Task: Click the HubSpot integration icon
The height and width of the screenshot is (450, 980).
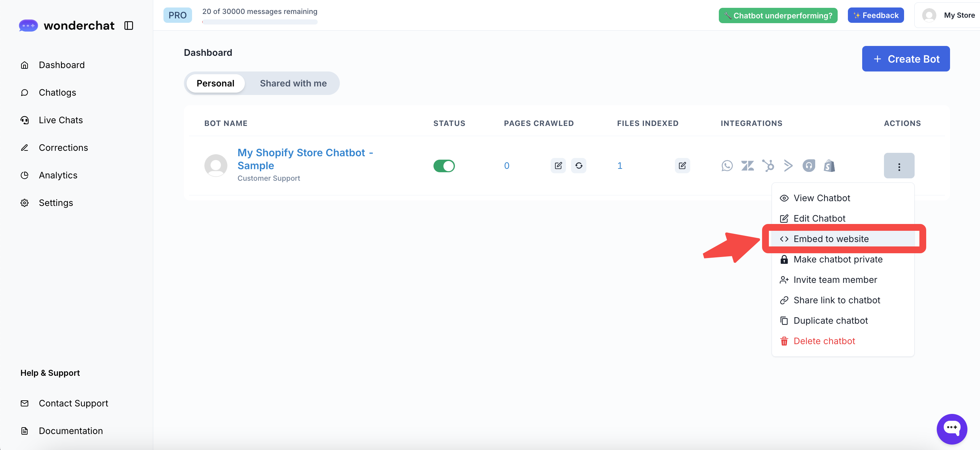Action: tap(768, 166)
